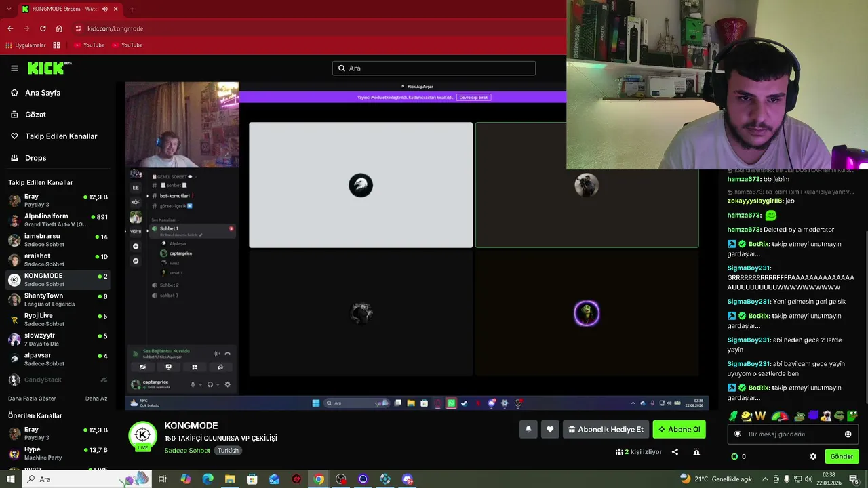Open the iamebrarsu followed channel
This screenshot has width=868, height=488.
pyautogui.click(x=58, y=240)
